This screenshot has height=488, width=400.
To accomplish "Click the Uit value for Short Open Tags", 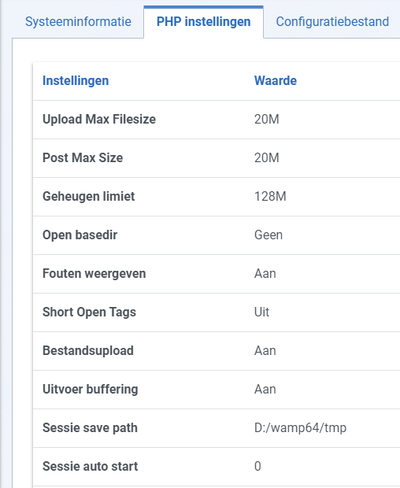I will (262, 312).
